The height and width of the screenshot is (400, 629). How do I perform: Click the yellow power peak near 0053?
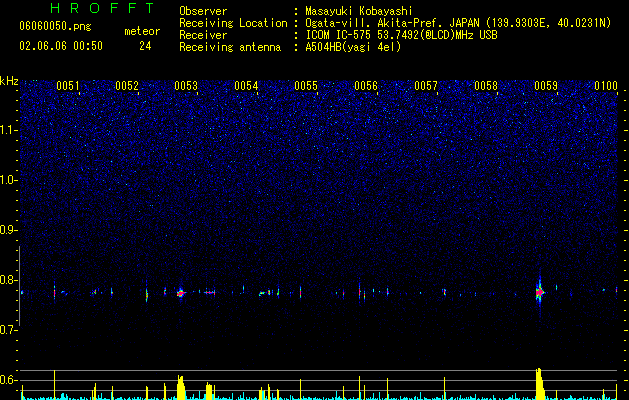point(181,387)
